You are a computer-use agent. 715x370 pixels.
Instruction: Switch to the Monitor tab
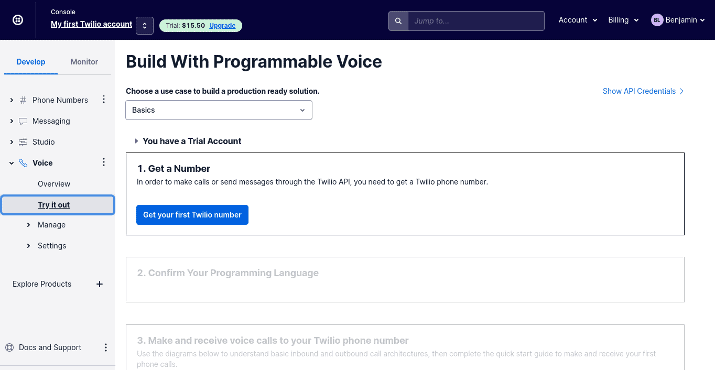coord(84,62)
